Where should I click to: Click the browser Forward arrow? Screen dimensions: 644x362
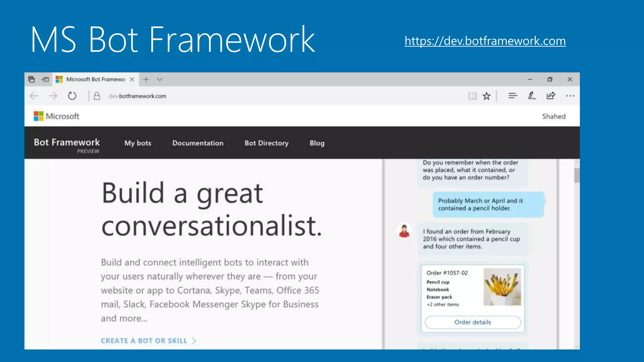click(53, 96)
